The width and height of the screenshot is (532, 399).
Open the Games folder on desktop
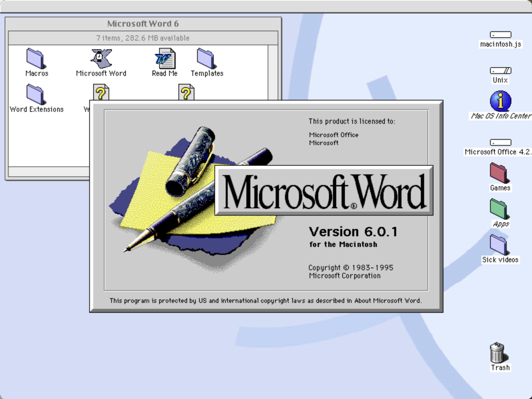[x=499, y=173]
